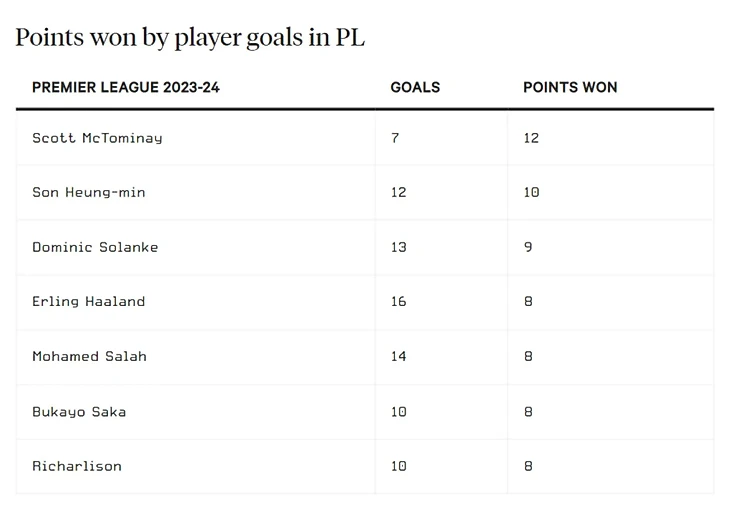
Task: Select the Scott McTominay row name
Action: tap(97, 138)
